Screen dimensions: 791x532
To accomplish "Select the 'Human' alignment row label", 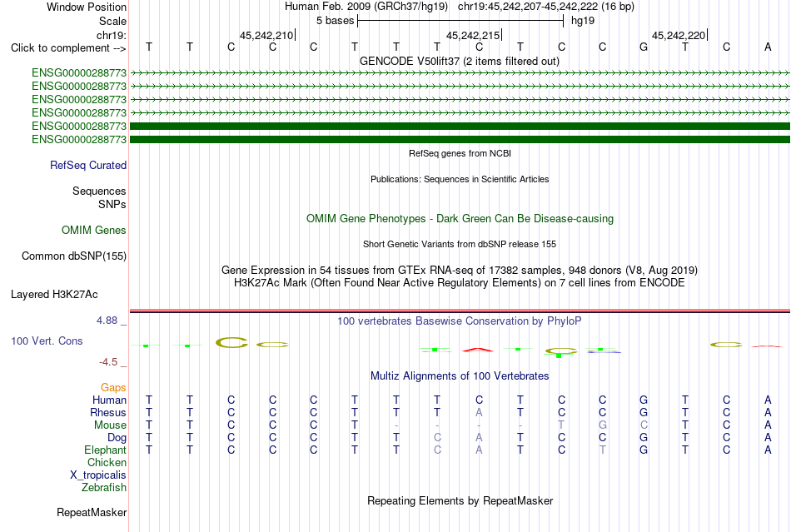I will (x=109, y=400).
